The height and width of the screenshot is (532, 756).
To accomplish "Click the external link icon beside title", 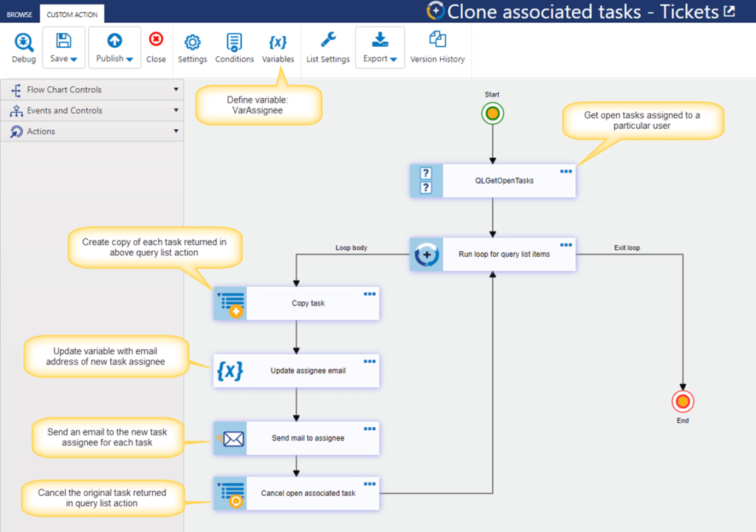I will coord(730,11).
